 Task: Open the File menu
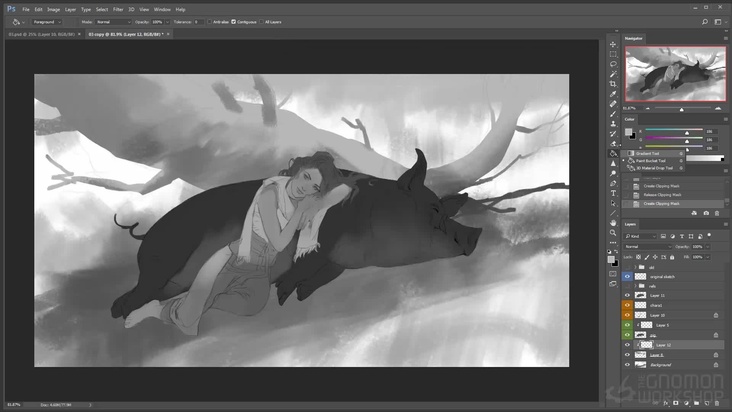coord(26,9)
